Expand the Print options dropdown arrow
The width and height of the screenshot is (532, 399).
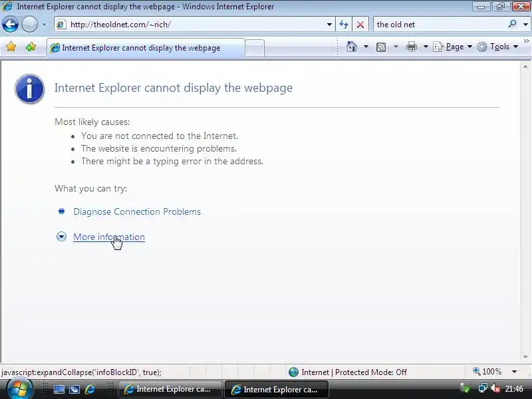click(426, 47)
